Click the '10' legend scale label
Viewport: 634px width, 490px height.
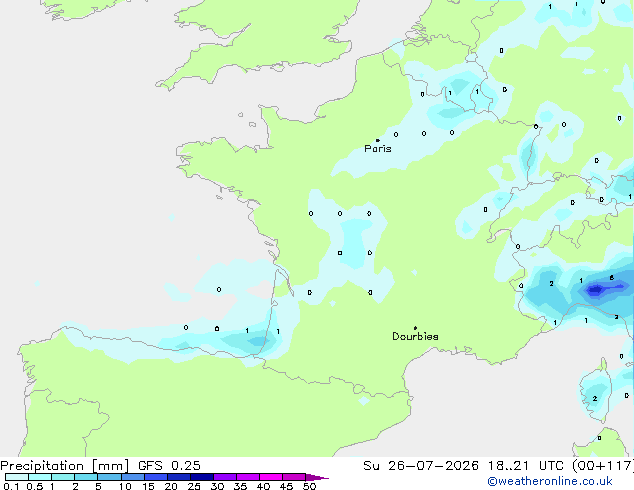125,486
